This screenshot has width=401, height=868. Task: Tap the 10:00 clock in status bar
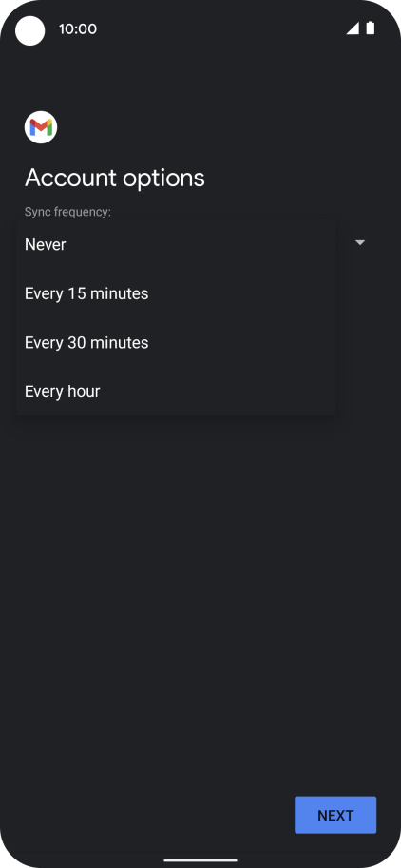pyautogui.click(x=78, y=28)
